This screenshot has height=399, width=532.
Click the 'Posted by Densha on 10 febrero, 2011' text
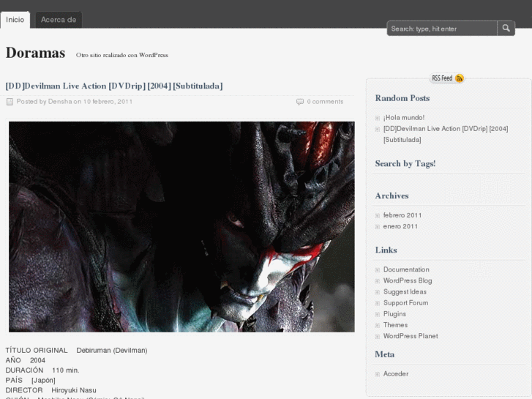[x=75, y=102]
